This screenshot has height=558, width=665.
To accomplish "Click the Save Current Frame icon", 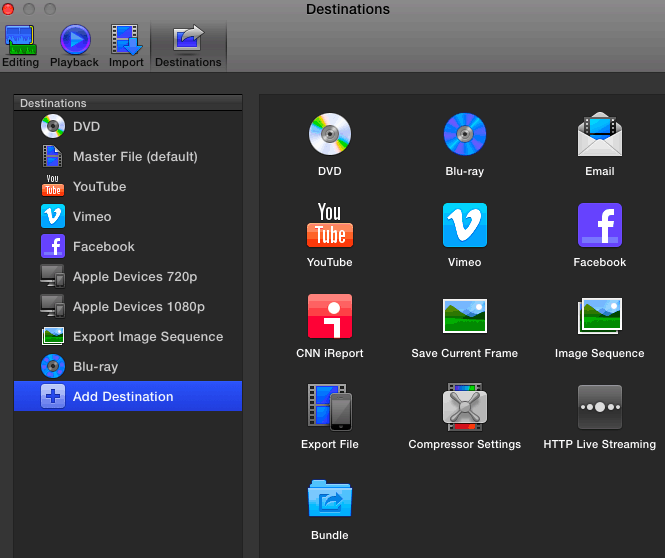I will point(464,316).
